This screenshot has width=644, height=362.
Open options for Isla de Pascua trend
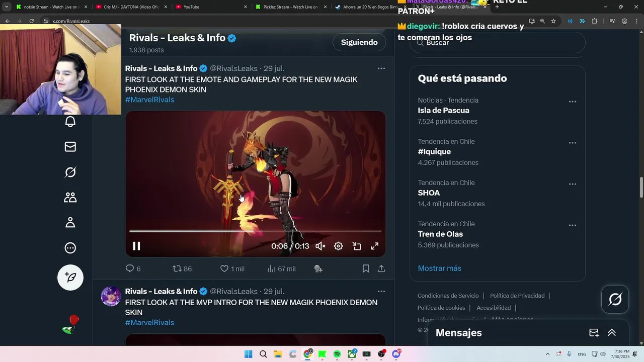pos(573,102)
